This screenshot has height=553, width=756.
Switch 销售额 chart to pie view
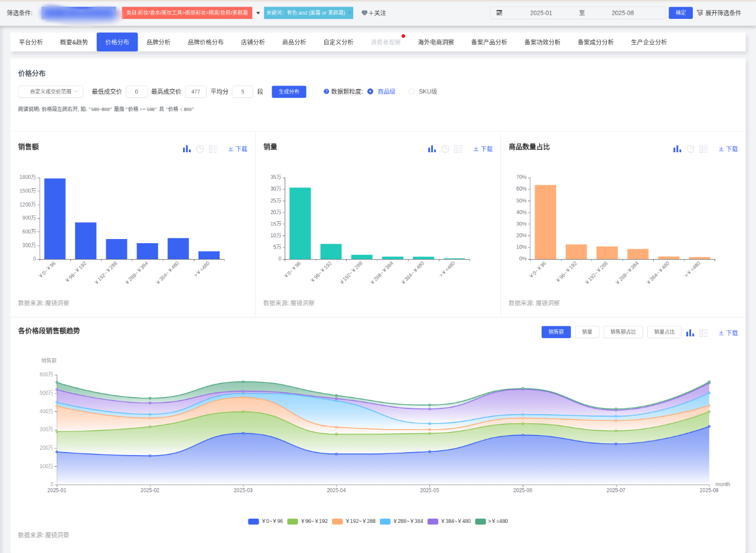click(x=200, y=149)
